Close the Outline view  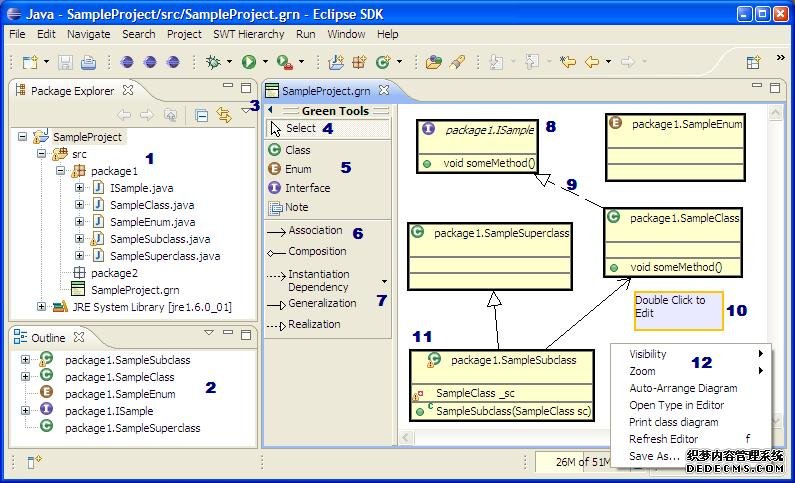[79, 337]
